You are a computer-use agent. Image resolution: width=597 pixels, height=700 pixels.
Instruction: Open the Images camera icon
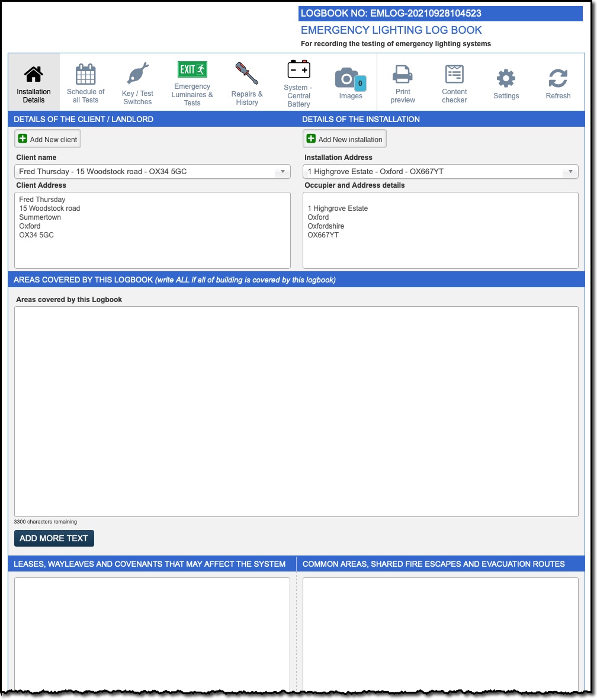346,79
